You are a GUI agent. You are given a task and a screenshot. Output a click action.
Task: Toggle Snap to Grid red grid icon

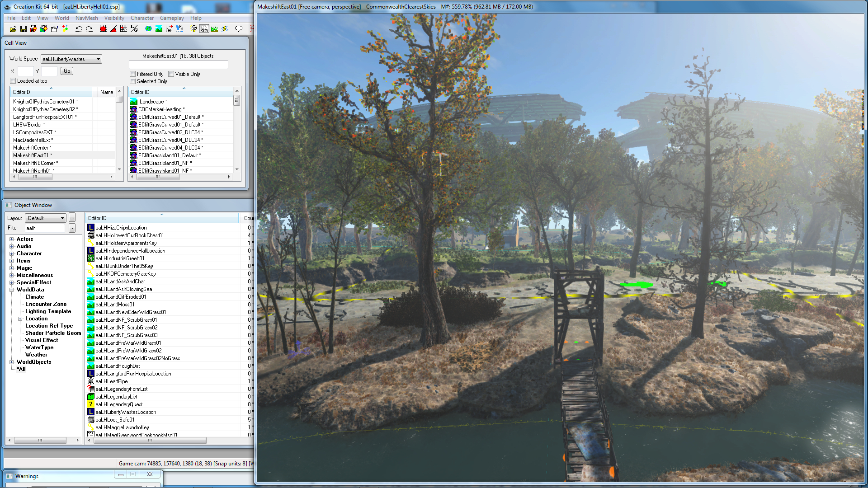tap(103, 29)
